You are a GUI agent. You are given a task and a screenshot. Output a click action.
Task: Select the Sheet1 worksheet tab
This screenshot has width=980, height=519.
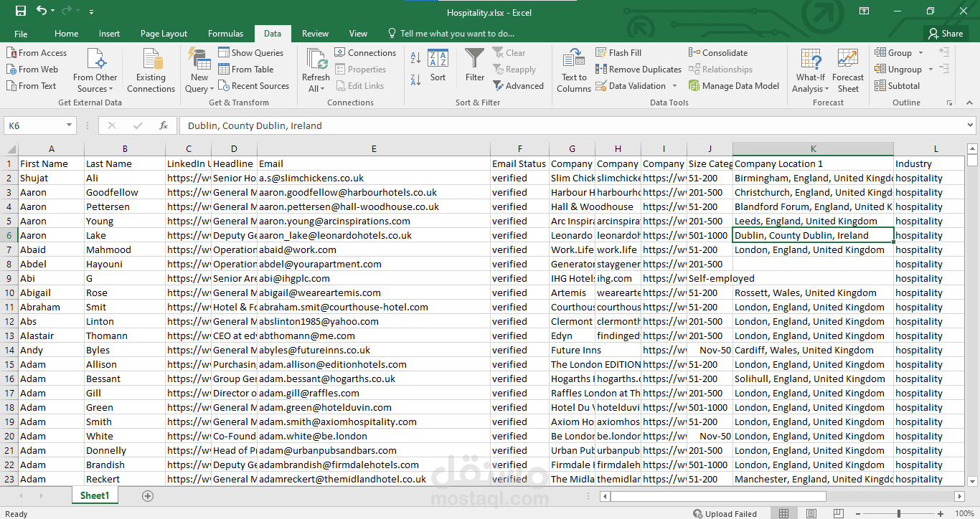click(x=95, y=496)
